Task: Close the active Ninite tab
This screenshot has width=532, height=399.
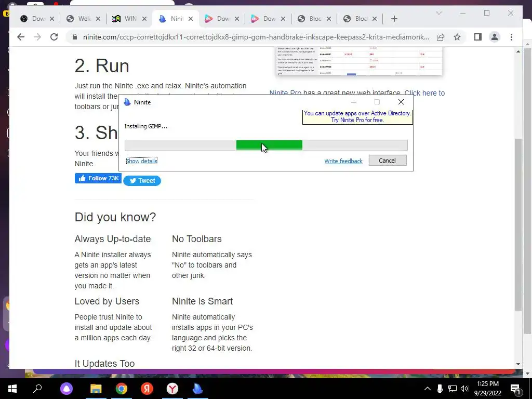Action: click(191, 19)
